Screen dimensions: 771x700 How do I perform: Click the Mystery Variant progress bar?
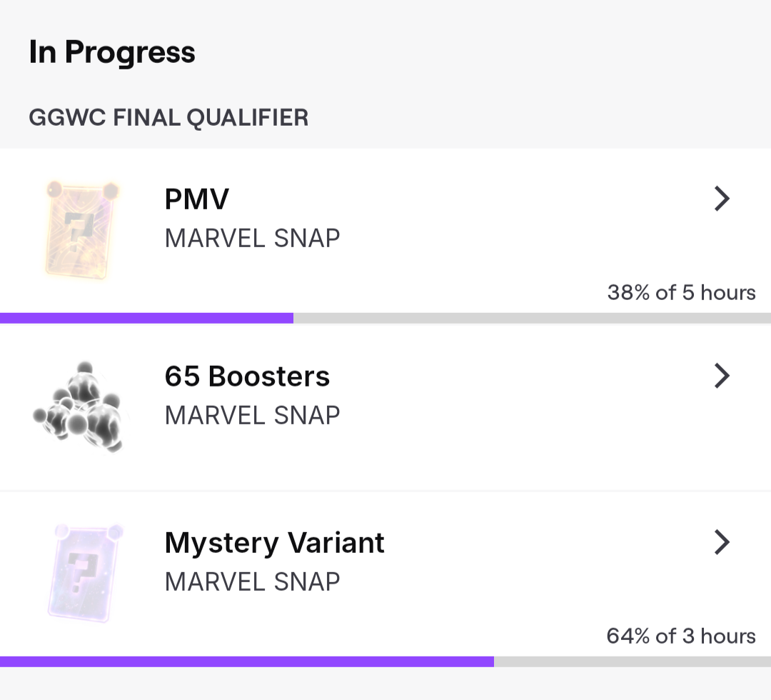[x=246, y=661]
